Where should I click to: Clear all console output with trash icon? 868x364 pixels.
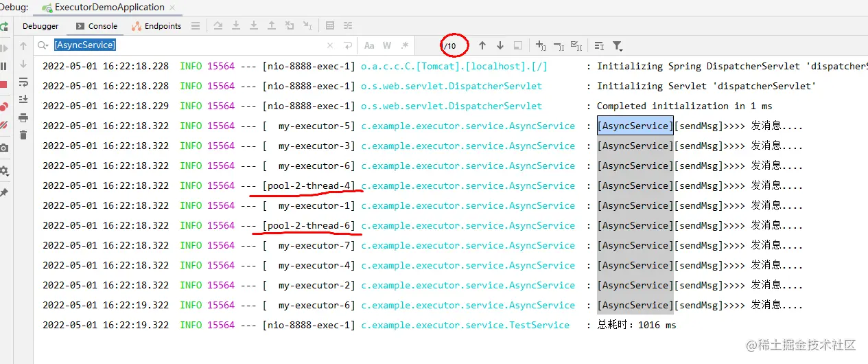(23, 135)
